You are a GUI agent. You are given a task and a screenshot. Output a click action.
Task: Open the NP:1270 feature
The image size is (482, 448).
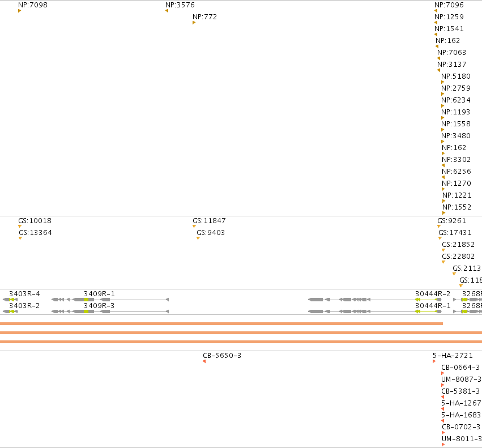456,184
